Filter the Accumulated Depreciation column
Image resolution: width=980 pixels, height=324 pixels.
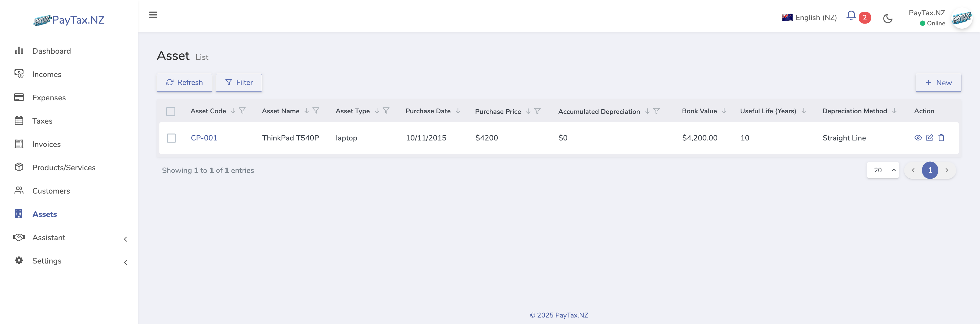click(x=656, y=111)
